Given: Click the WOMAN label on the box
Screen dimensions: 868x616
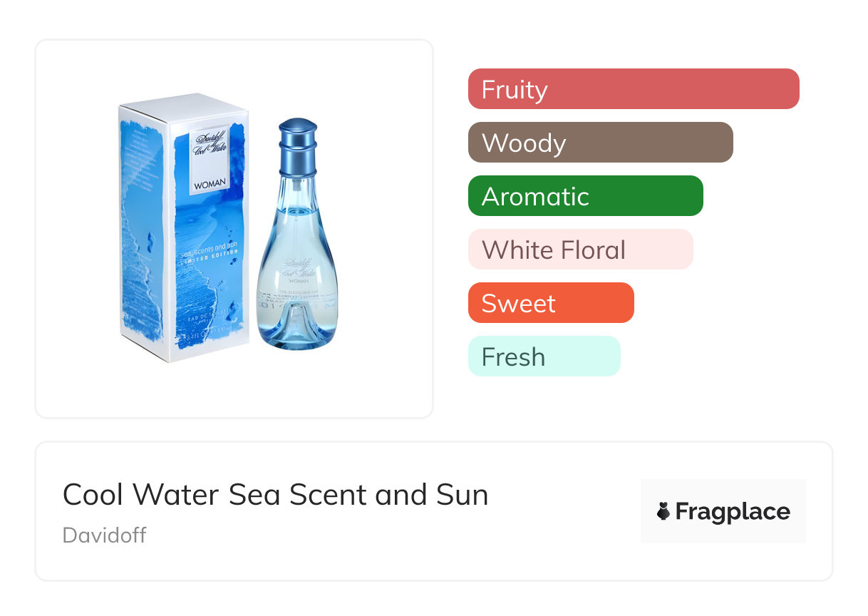Looking at the screenshot, I should pos(210,183).
